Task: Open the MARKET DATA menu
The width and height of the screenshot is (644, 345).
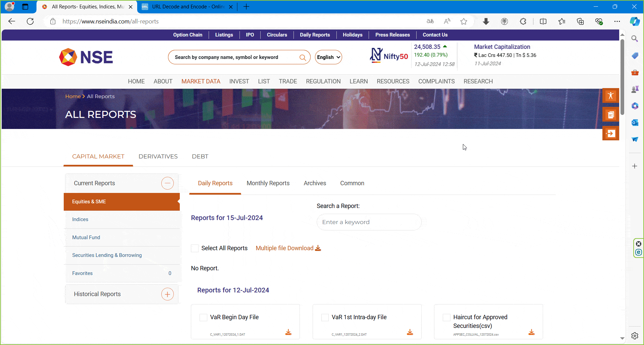Action: coord(201,81)
